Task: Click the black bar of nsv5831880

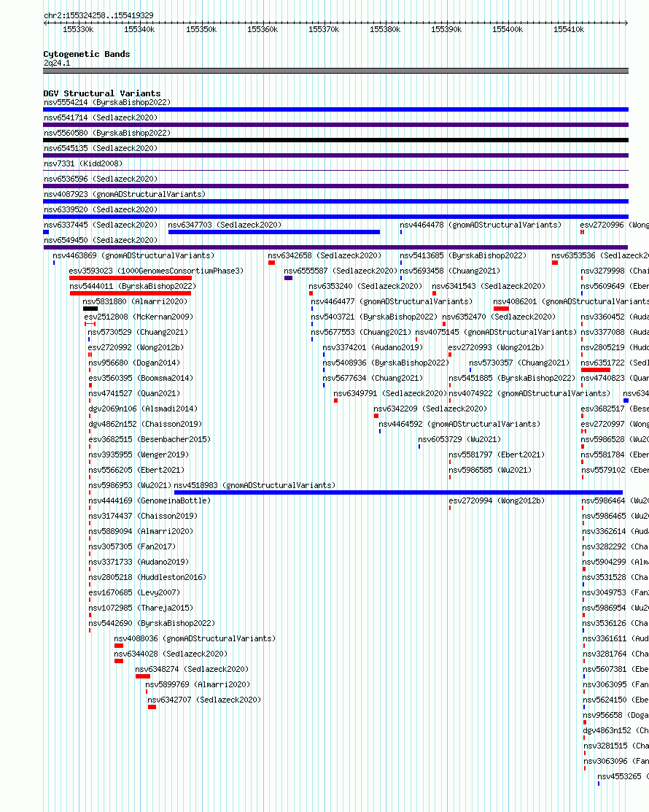Action: click(90, 309)
